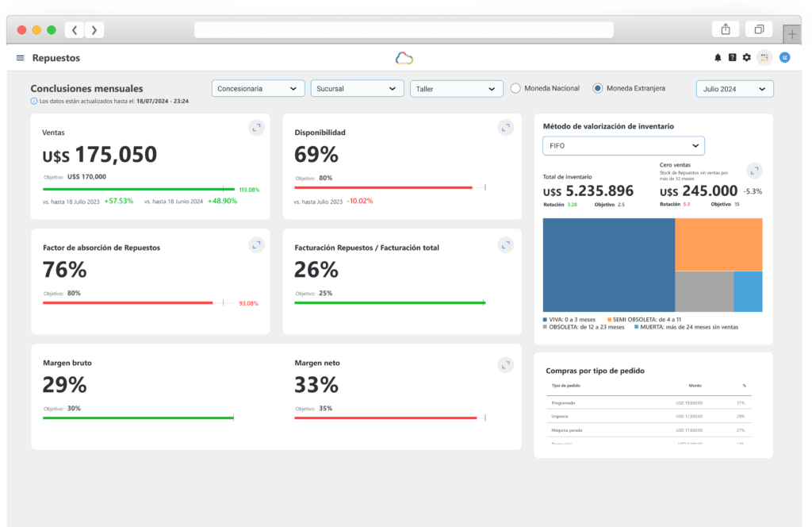Expand Facturación Repuestos / Facturación total card

coord(505,244)
